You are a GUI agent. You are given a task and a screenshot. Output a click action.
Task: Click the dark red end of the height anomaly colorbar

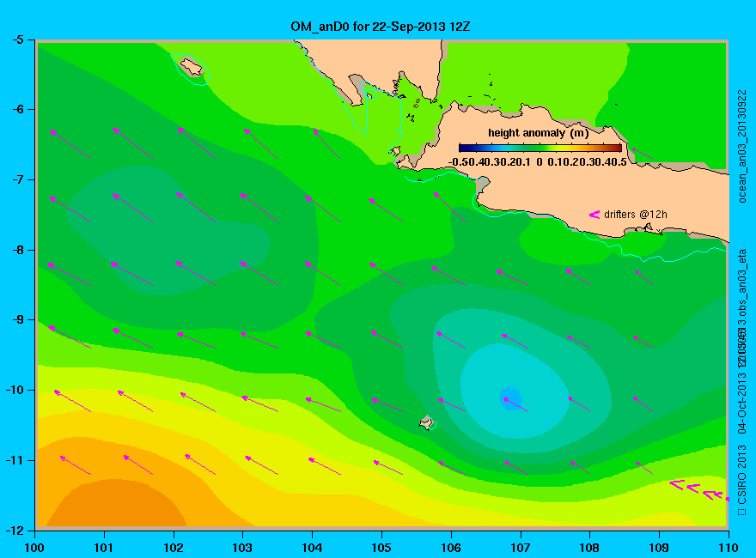tap(617, 148)
